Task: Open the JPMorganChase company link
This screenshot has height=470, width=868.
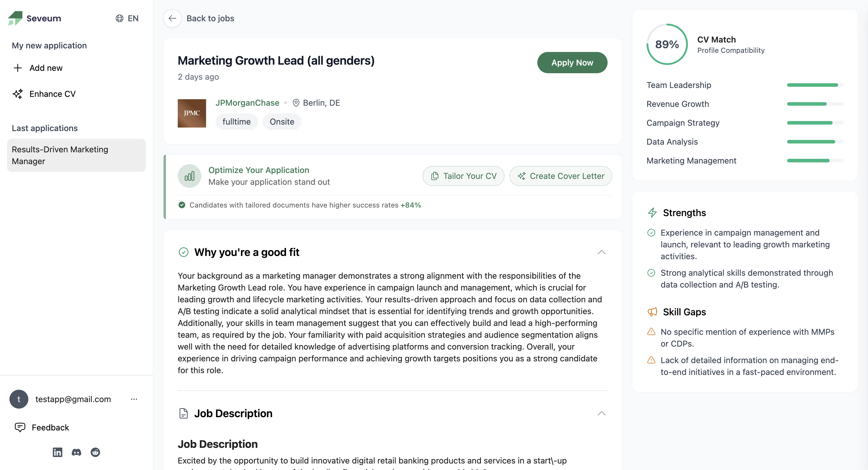Action: [247, 103]
